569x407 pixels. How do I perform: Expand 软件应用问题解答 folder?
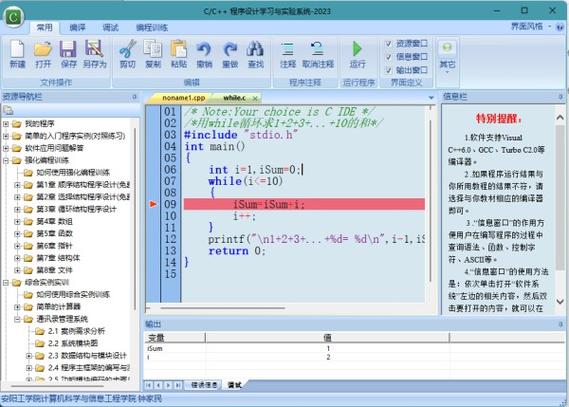[x=6, y=148]
